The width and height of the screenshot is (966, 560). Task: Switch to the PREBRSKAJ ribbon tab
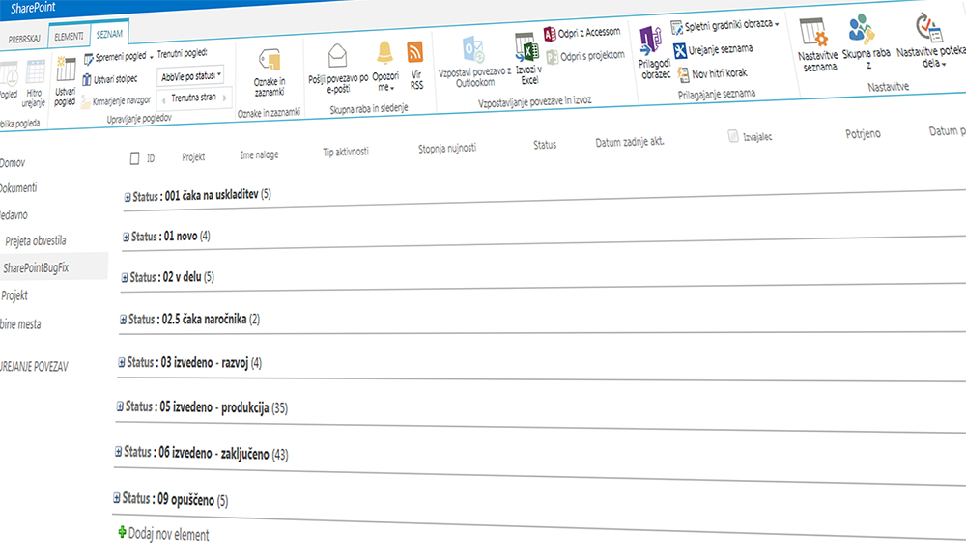tap(23, 37)
